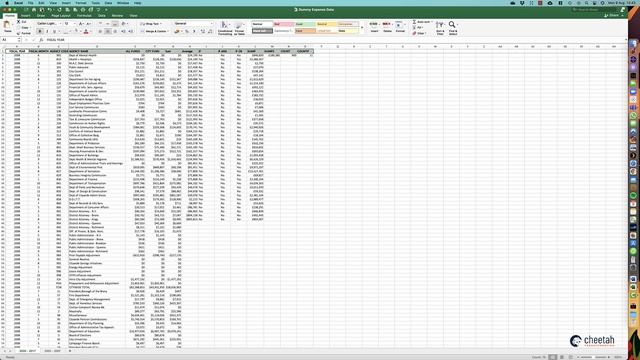This screenshot has width=640, height=360.
Task: Apply the Normal cell style
Action: click(x=262, y=24)
